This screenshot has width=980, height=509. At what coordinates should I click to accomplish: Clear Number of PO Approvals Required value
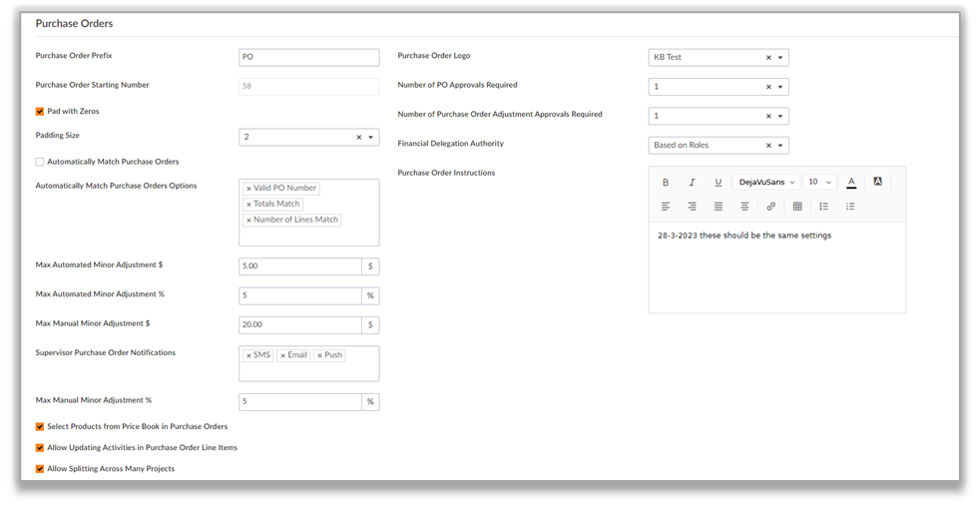pyautogui.click(x=768, y=87)
